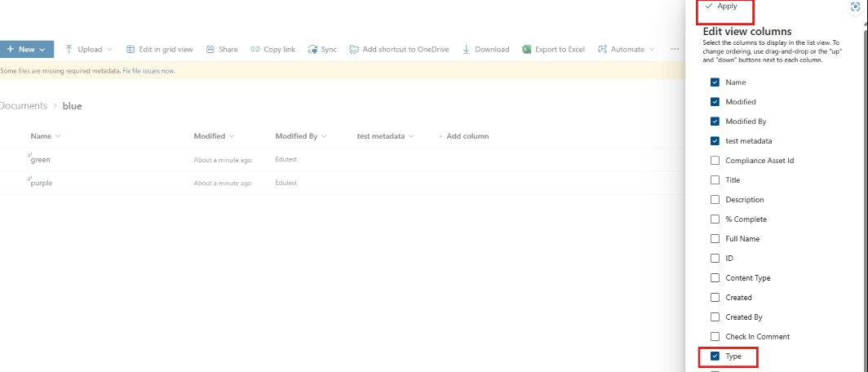This screenshot has height=372, width=868.
Task: Check the % Complete checkbox
Action: pyautogui.click(x=715, y=219)
